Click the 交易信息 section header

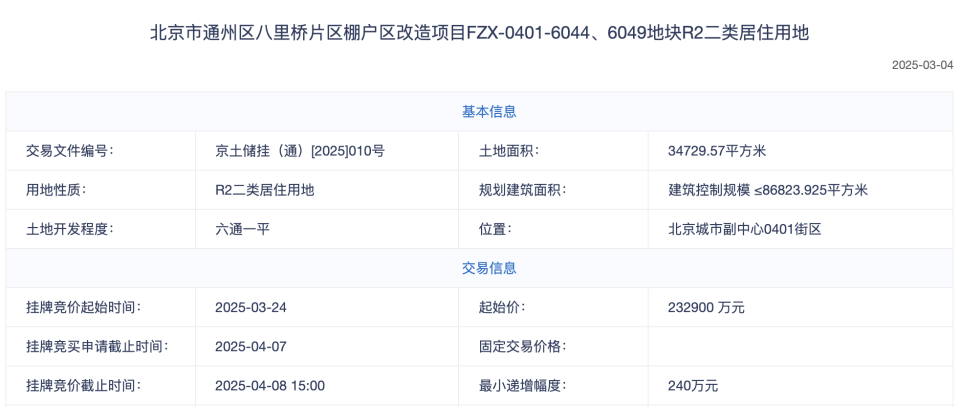pyautogui.click(x=489, y=268)
